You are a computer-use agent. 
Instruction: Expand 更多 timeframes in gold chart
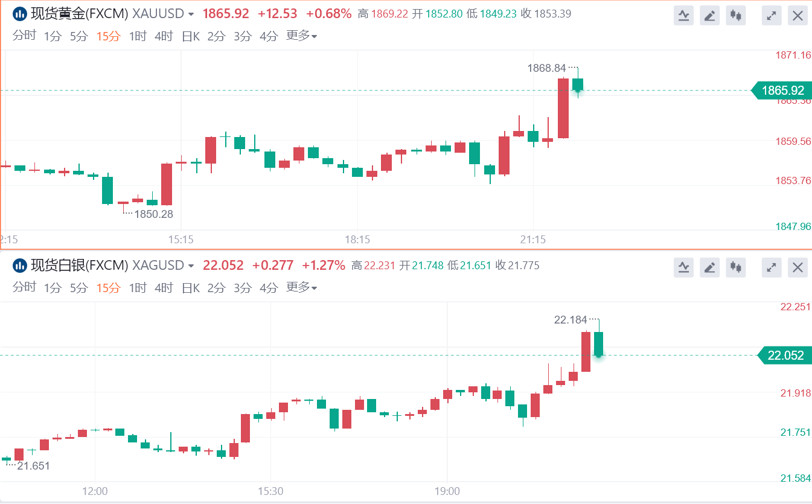pos(301,36)
